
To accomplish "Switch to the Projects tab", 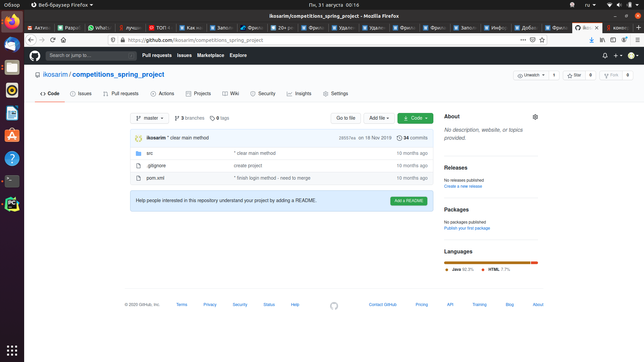I will (x=198, y=94).
